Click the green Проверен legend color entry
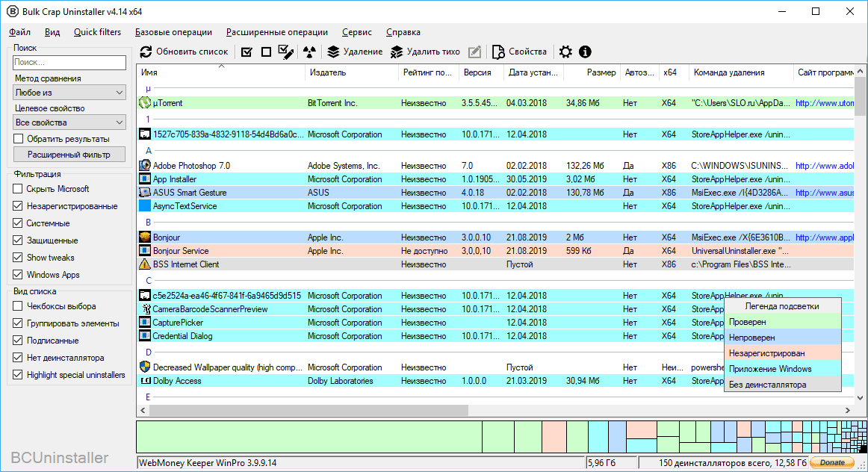The height and width of the screenshot is (472, 868). click(782, 322)
